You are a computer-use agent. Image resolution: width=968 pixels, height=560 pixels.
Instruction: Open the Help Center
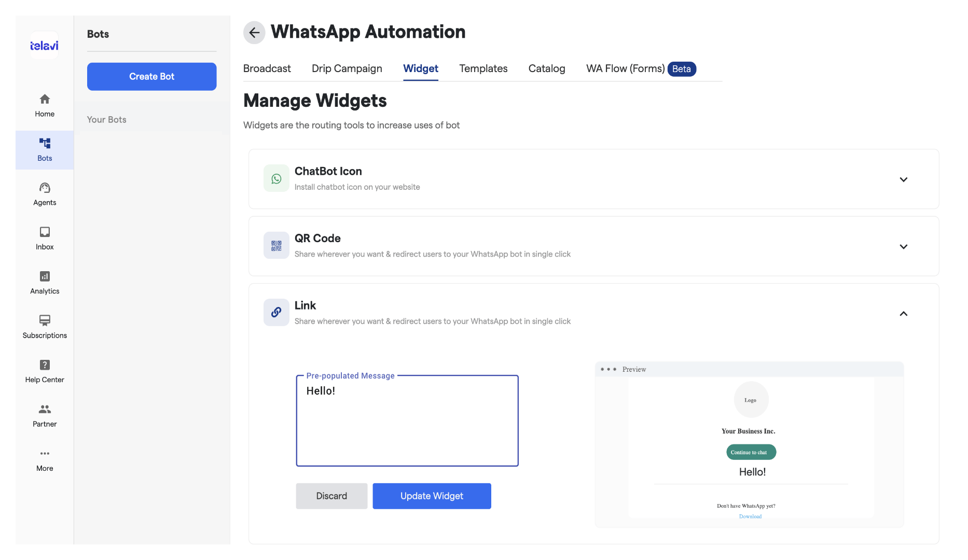click(x=45, y=371)
